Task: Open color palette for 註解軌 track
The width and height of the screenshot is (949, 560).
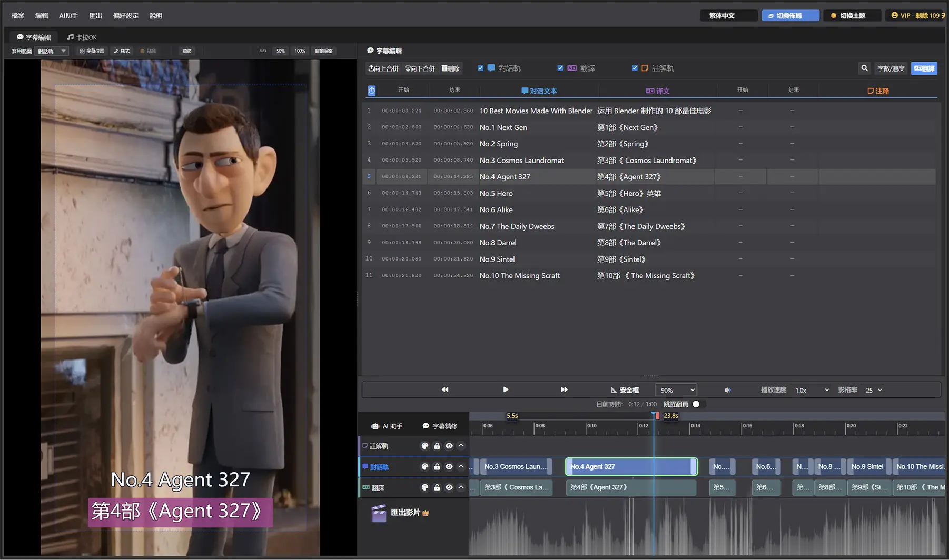Action: click(425, 446)
